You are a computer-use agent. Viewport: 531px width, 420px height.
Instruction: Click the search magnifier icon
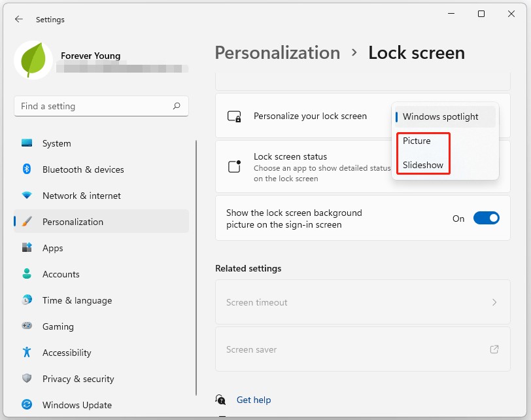(x=177, y=106)
